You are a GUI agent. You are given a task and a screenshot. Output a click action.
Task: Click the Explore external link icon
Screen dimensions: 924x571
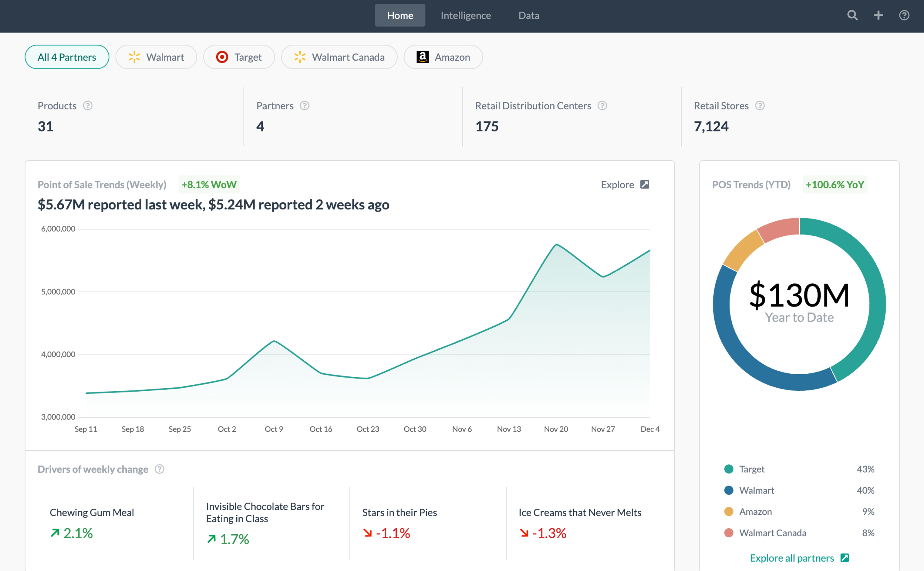click(645, 185)
